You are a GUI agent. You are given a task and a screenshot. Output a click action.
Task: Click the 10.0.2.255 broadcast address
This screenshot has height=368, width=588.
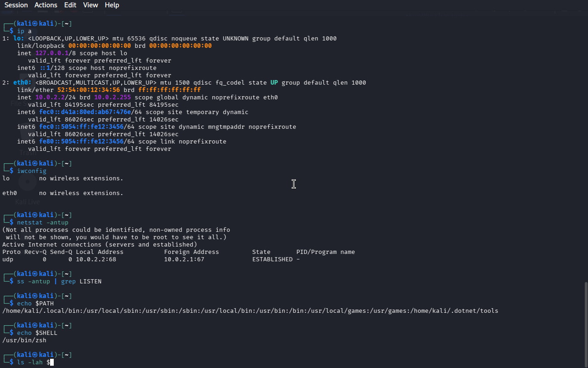pyautogui.click(x=113, y=98)
